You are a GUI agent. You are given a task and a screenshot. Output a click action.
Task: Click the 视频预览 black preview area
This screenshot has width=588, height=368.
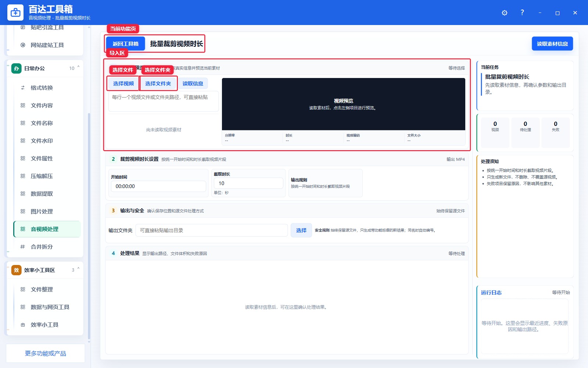(344, 104)
